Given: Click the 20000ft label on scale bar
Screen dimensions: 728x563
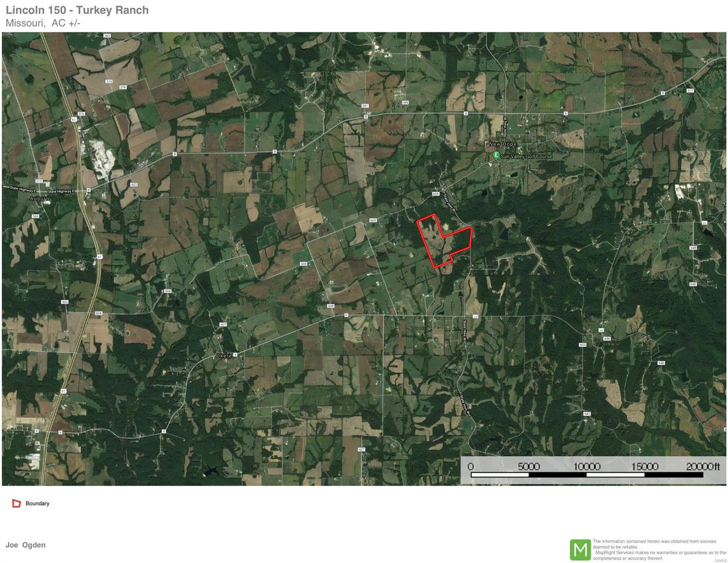Looking at the screenshot, I should coord(702,466).
